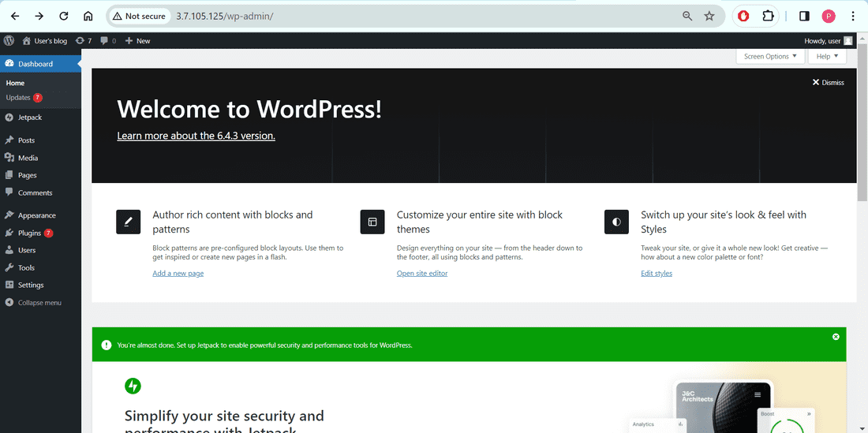Click the layout icon for block themes
The image size is (868, 433).
pos(372,222)
